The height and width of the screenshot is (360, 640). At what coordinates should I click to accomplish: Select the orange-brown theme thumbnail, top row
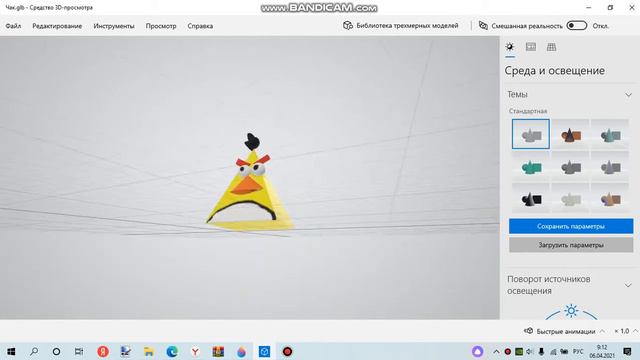point(570,134)
